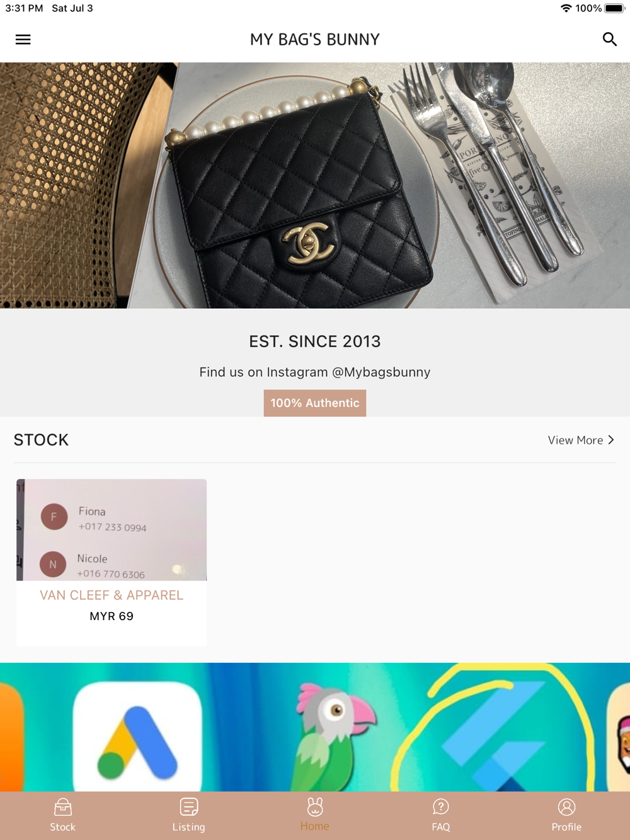The width and height of the screenshot is (630, 840).
Task: Select VAN CLEEF & APPAREL title
Action: point(112,595)
